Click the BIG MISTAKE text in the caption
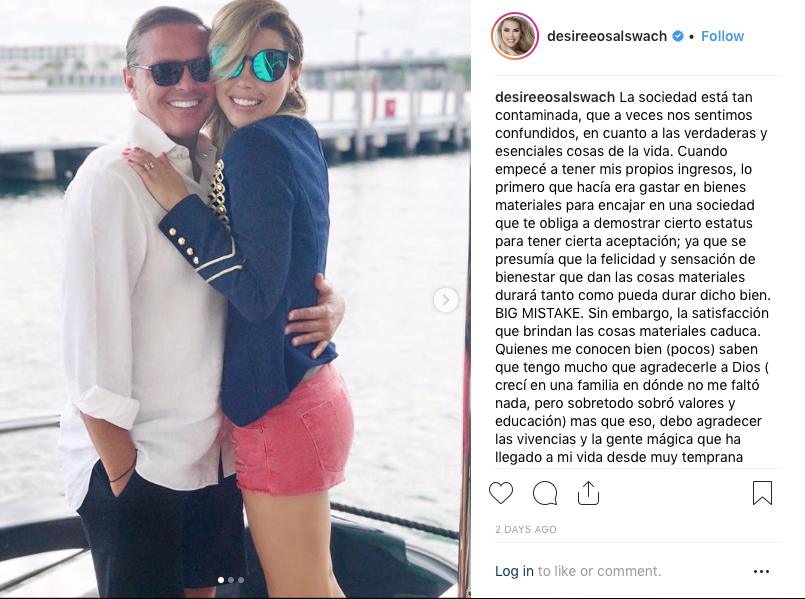The image size is (805, 599). [539, 313]
